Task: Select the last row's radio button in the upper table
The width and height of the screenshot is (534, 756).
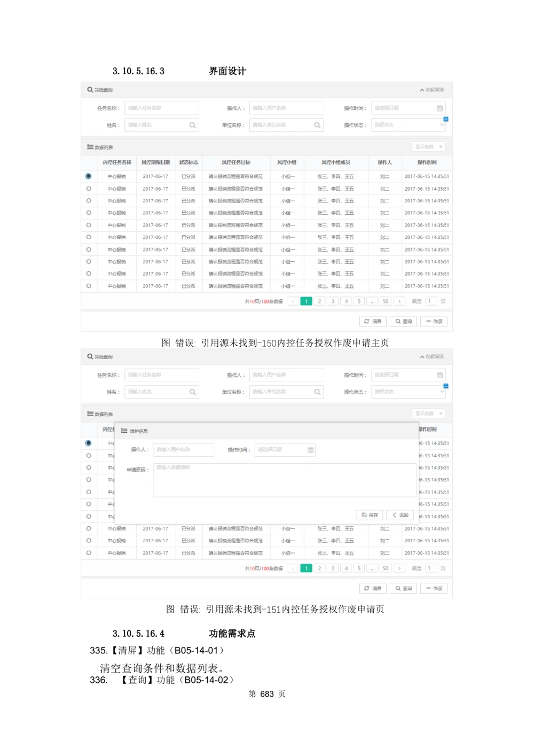Action: click(x=89, y=286)
